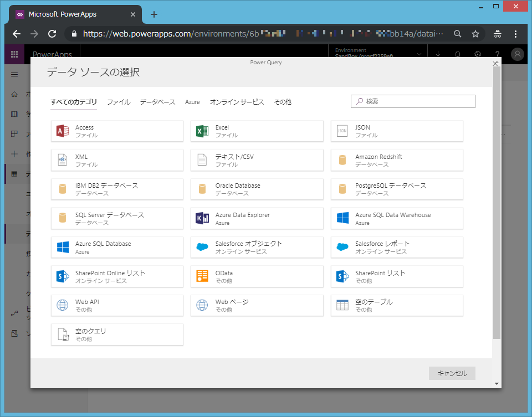Screen dimensions: 532x417
Task: Switch to the Azure category tab
Action: pos(192,102)
